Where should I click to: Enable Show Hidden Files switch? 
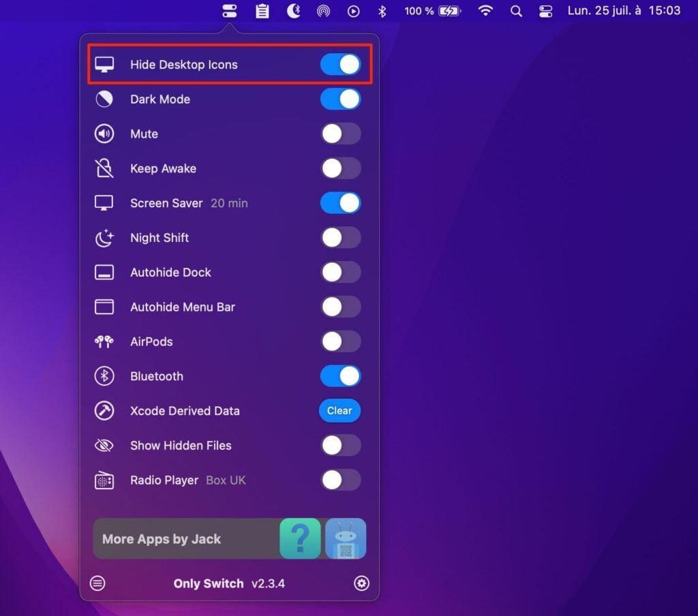click(x=341, y=445)
